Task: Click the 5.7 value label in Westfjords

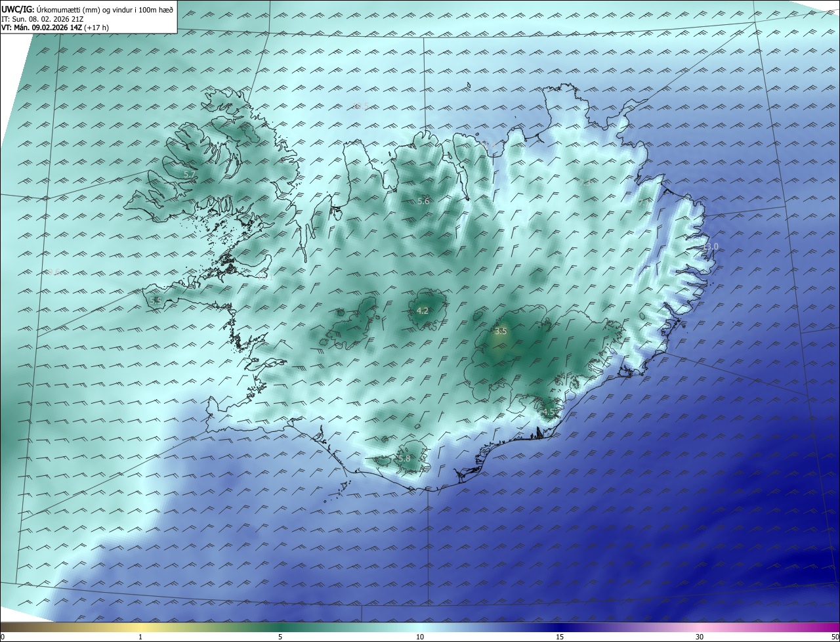Action: pos(189,174)
